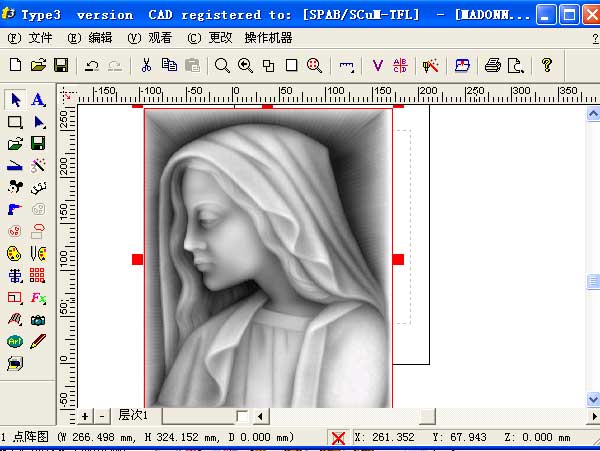Click the Madonna relief image
Image resolution: width=600 pixels, height=451 pixels.
(268, 258)
